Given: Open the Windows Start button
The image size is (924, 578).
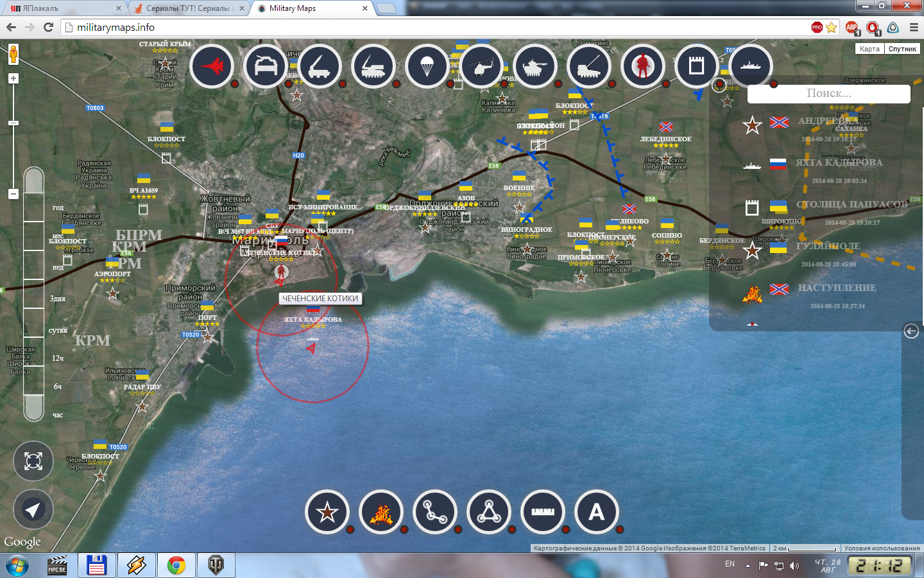Looking at the screenshot, I should tap(17, 565).
